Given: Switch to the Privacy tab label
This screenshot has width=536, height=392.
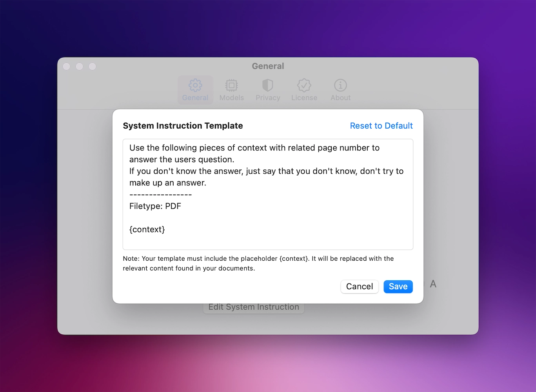Looking at the screenshot, I should tap(268, 98).
